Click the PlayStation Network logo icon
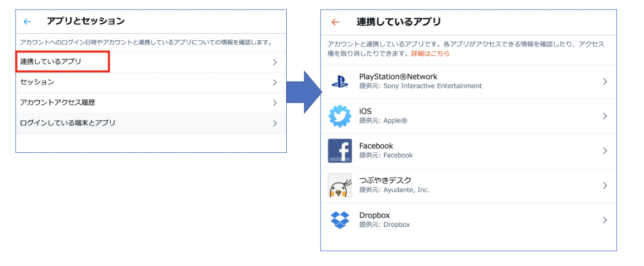644x266 pixels. (340, 82)
